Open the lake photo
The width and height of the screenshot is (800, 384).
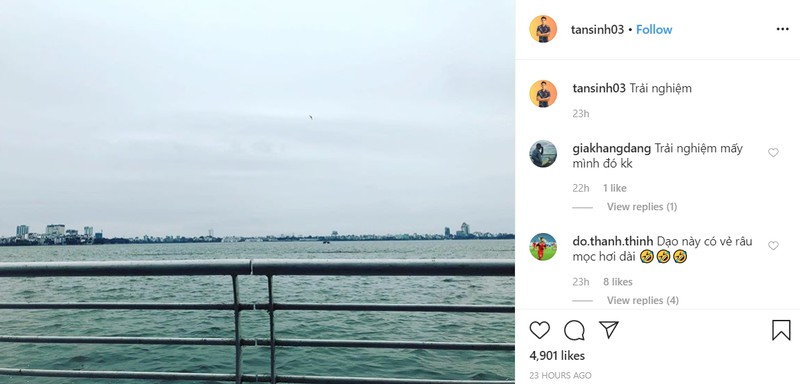(x=257, y=192)
